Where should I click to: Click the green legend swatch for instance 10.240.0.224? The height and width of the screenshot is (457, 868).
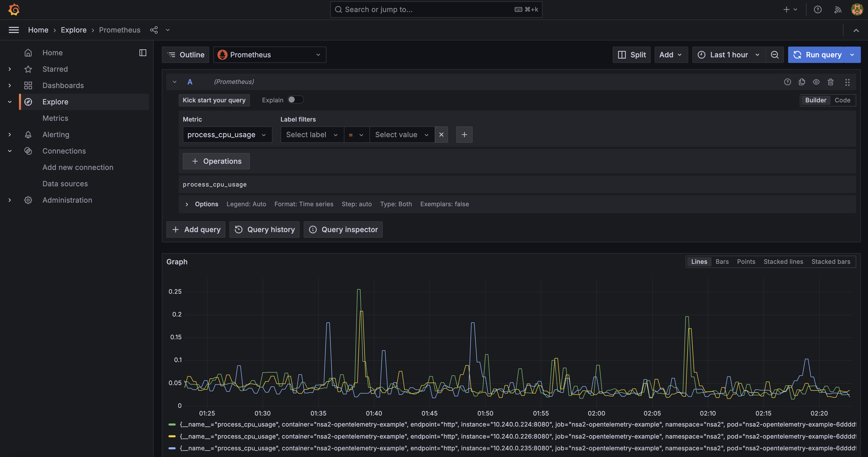tap(172, 424)
